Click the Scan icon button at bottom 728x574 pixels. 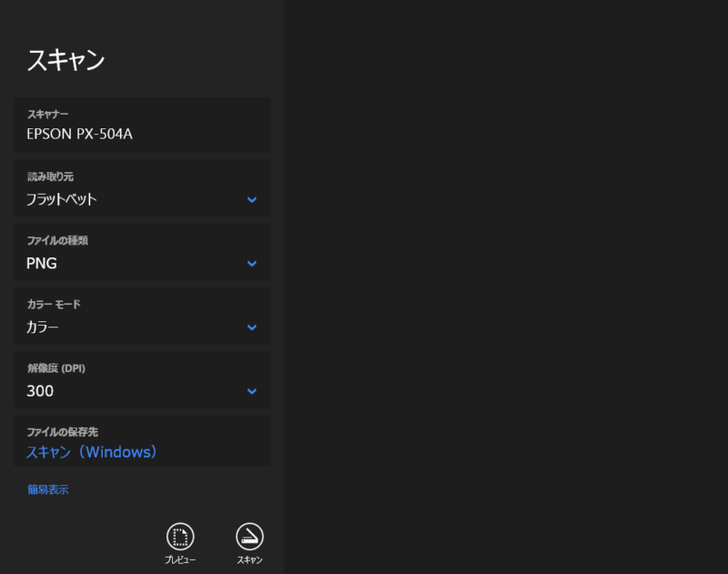pyautogui.click(x=249, y=536)
